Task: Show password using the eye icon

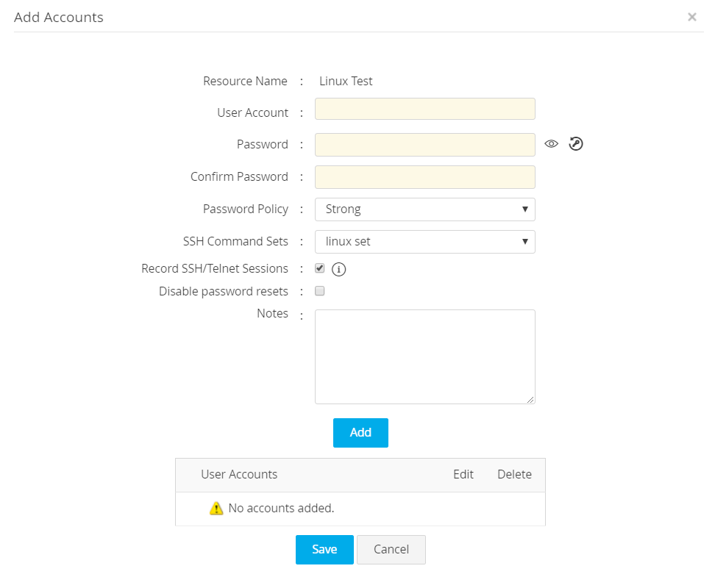Action: pyautogui.click(x=552, y=144)
